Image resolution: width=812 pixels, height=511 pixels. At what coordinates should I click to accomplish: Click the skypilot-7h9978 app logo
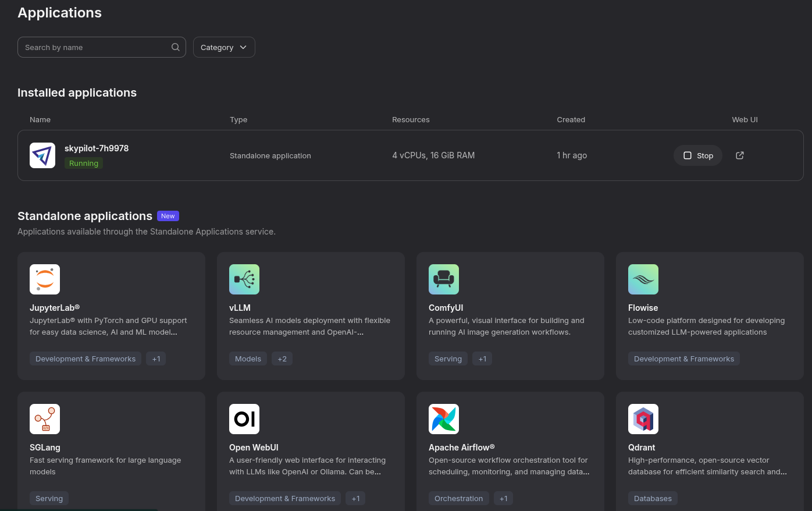pos(42,155)
